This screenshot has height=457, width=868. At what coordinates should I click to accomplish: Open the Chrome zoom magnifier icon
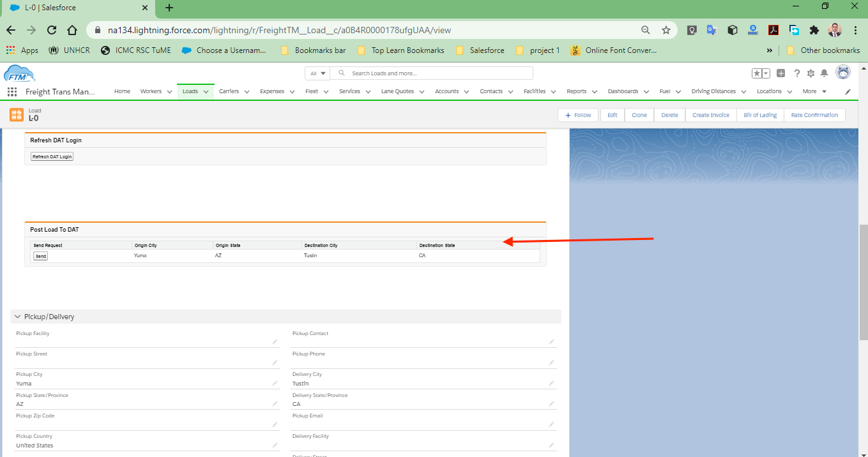[646, 30]
